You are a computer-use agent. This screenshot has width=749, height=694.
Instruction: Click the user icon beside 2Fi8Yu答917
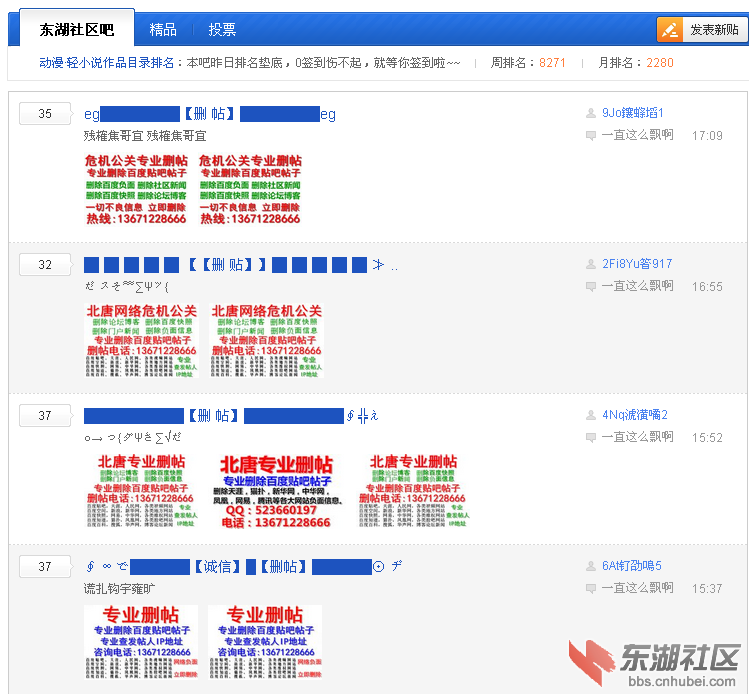591,264
